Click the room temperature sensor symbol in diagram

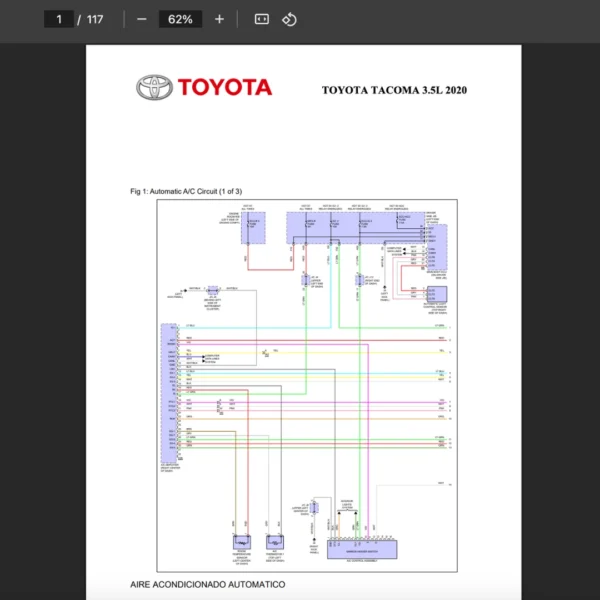pos(242,542)
